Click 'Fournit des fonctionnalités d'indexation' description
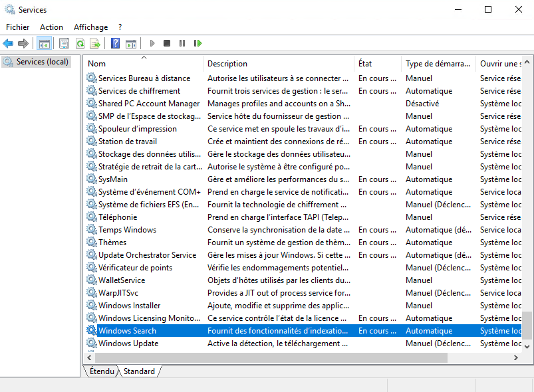Image resolution: width=534 pixels, height=392 pixels. tap(277, 330)
